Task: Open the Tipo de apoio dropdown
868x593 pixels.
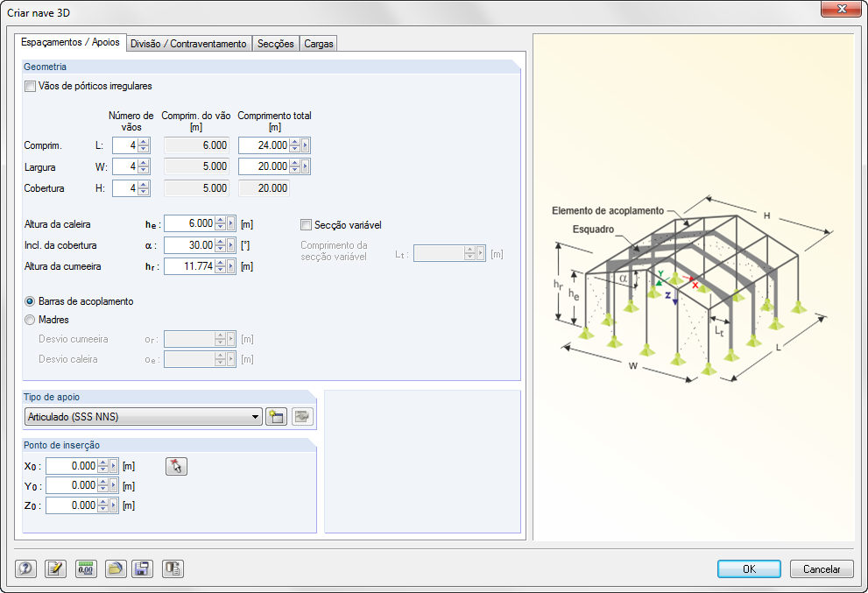Action: click(x=144, y=416)
